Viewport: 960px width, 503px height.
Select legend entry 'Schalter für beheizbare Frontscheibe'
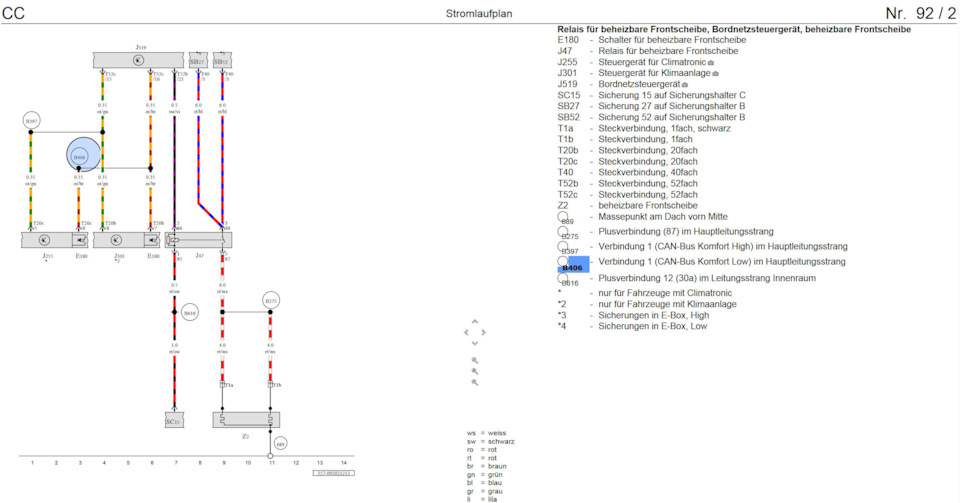click(672, 40)
